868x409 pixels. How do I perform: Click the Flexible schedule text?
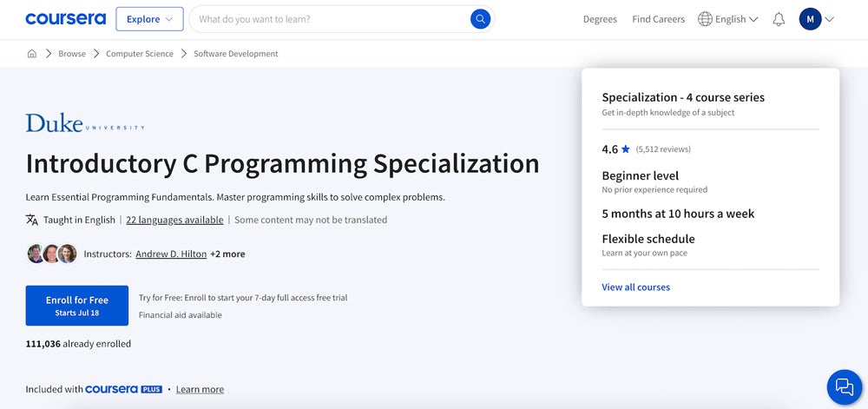point(648,239)
